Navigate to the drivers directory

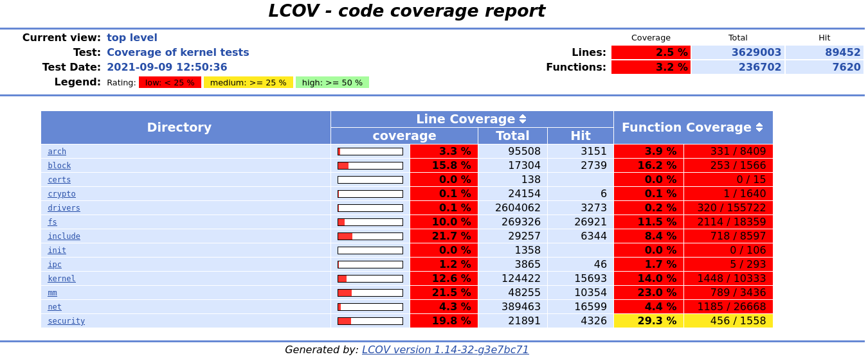[x=64, y=208]
